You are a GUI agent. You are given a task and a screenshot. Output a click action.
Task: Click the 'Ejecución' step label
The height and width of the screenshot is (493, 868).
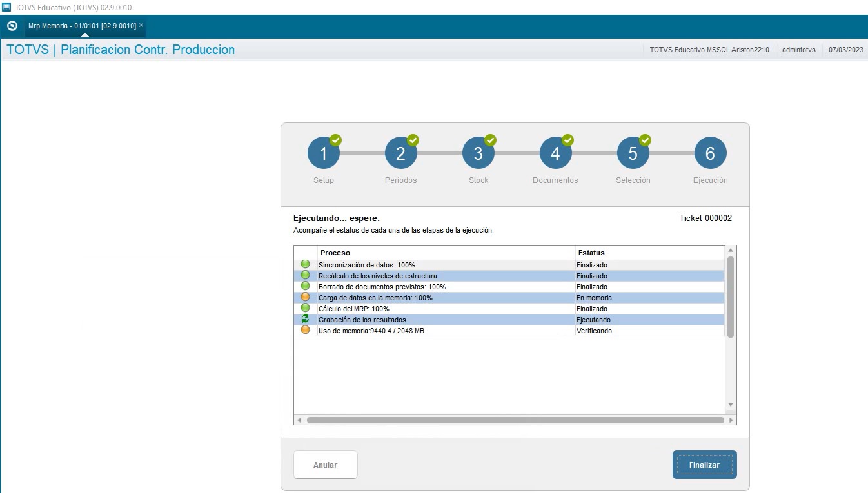click(711, 180)
